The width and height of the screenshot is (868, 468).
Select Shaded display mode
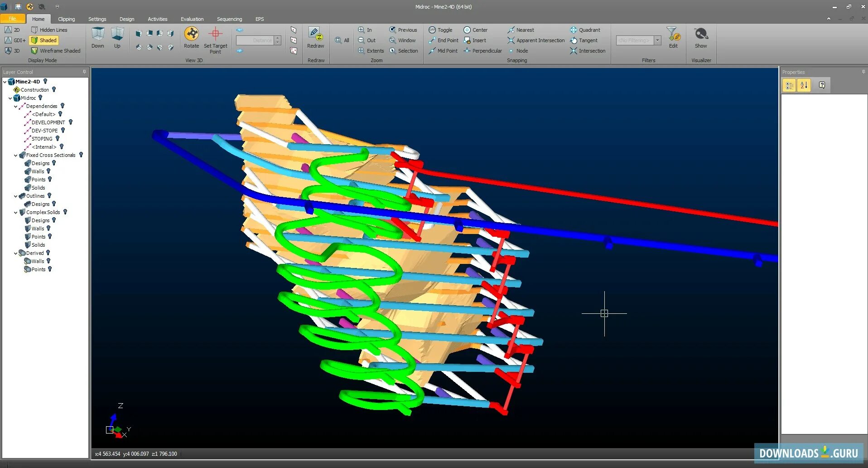44,40
